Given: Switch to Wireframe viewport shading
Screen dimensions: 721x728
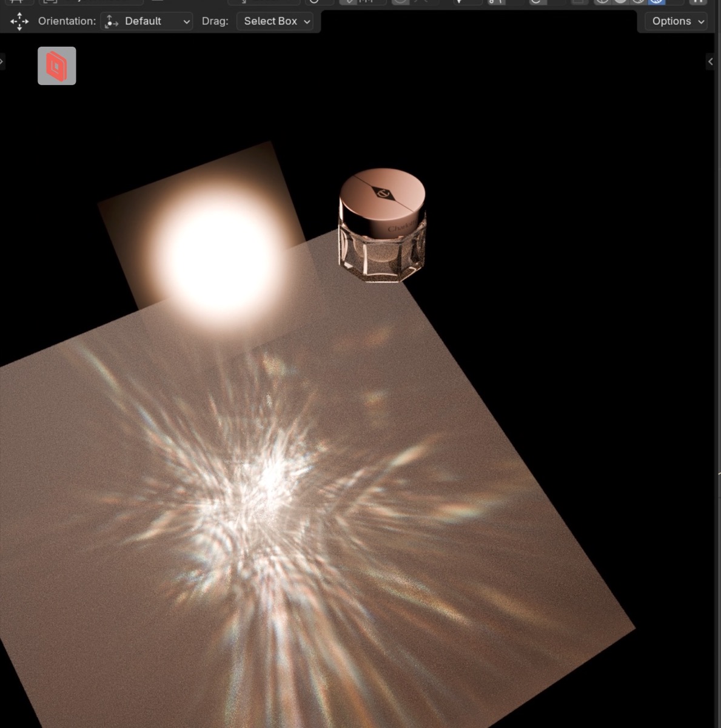Looking at the screenshot, I should tap(603, 2).
